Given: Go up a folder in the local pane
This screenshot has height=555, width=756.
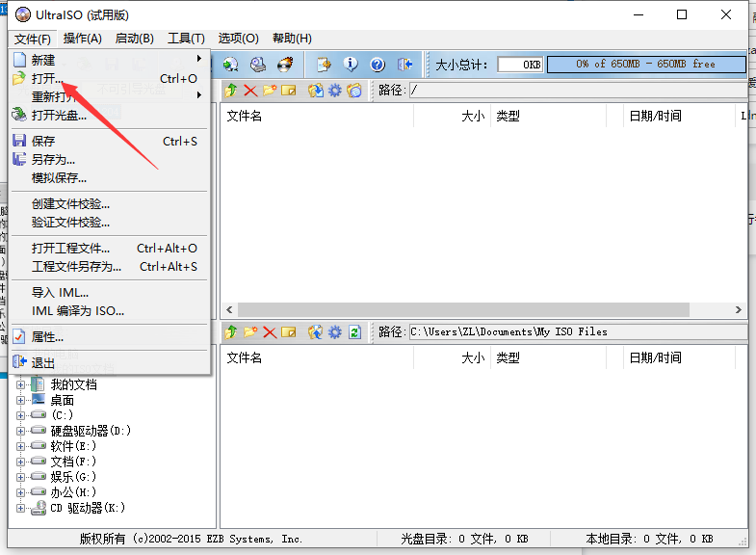Looking at the screenshot, I should [231, 332].
